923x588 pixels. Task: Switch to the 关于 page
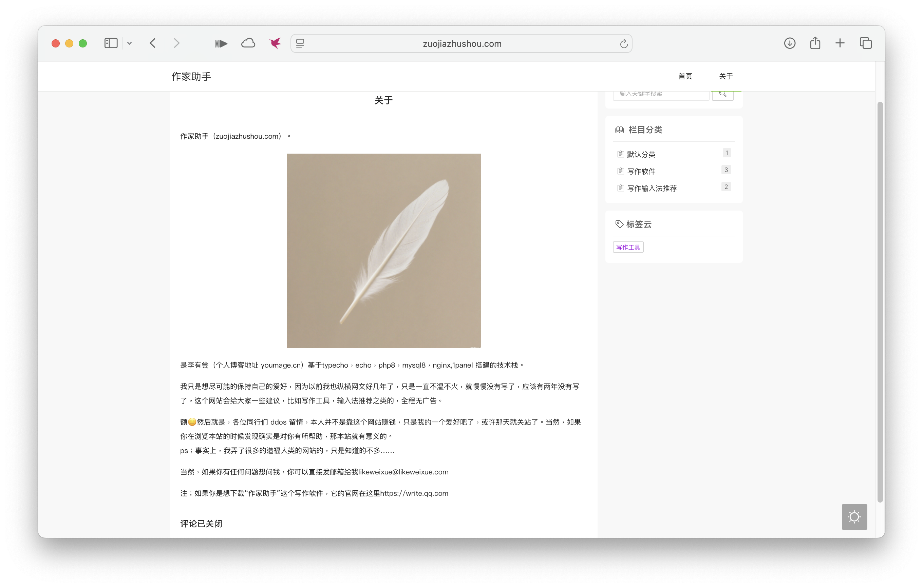[726, 76]
